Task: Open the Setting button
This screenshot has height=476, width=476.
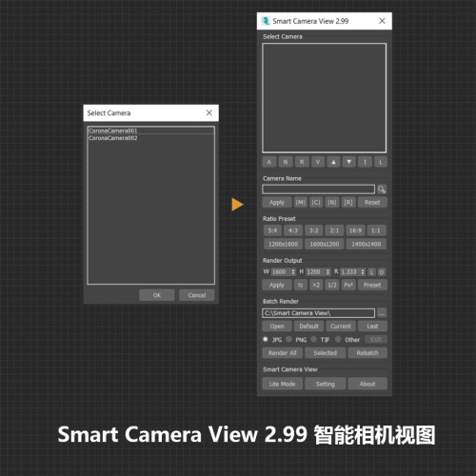Action: [x=325, y=384]
